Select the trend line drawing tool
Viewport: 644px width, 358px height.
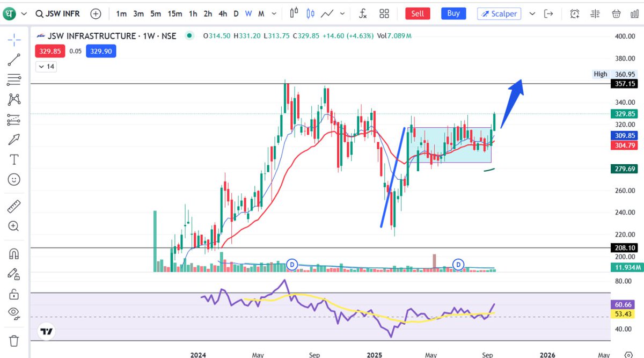[14, 60]
